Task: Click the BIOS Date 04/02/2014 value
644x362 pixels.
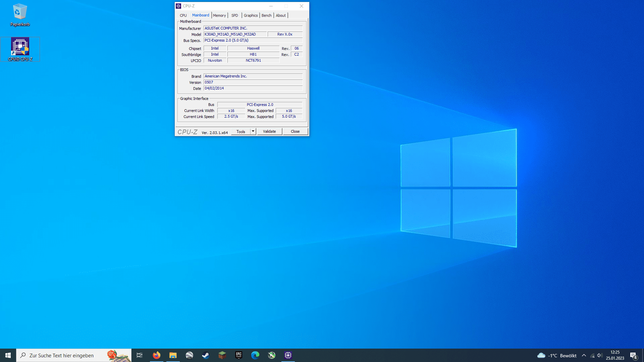Action: pos(253,88)
